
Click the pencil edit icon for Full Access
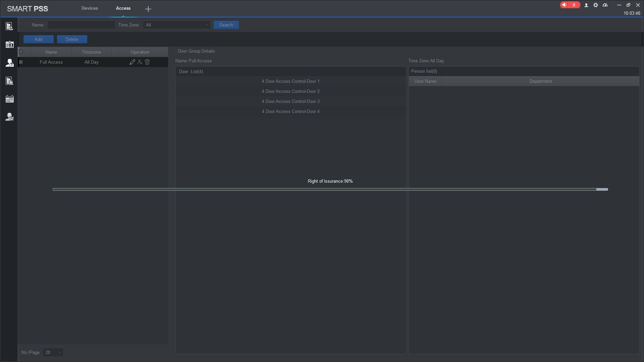[132, 62]
